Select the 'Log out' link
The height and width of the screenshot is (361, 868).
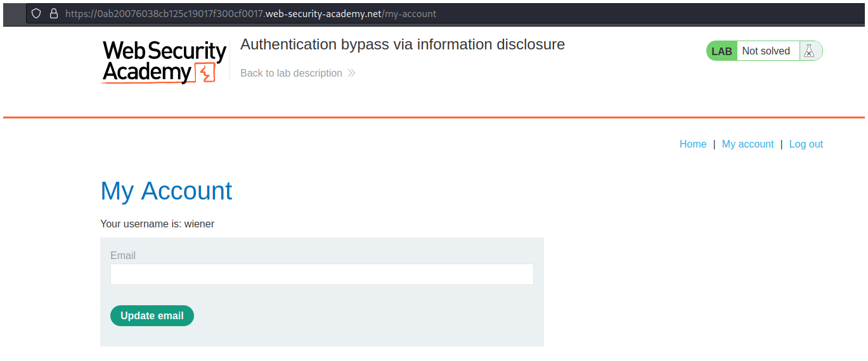point(806,144)
